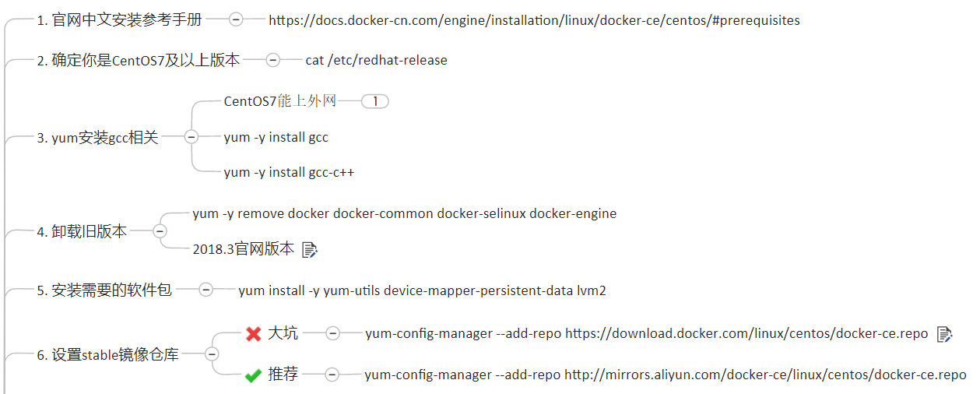Click the red X icon beside 大坑
The width and height of the screenshot is (980, 394).
253,334
